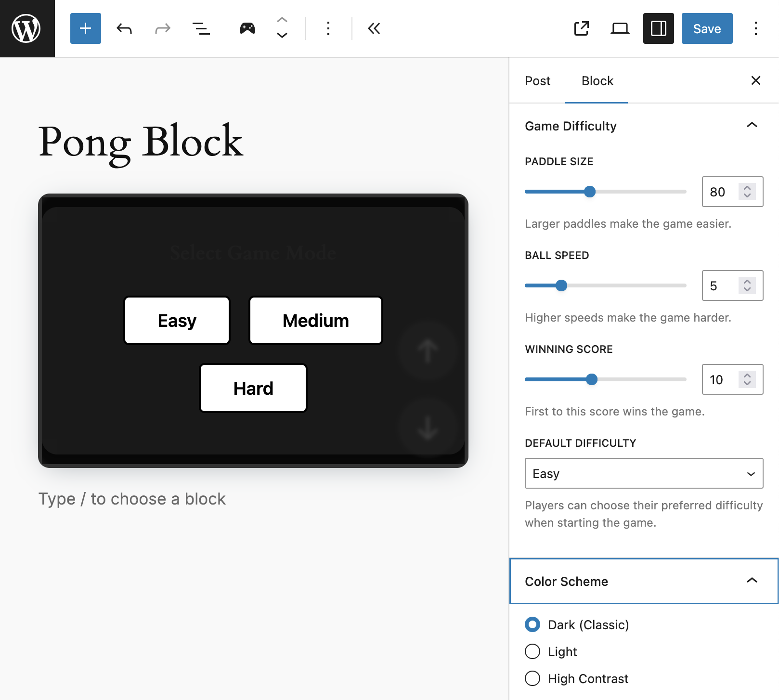Click 'First to this score wins the game.' text
The height and width of the screenshot is (700, 779).
[x=615, y=412]
